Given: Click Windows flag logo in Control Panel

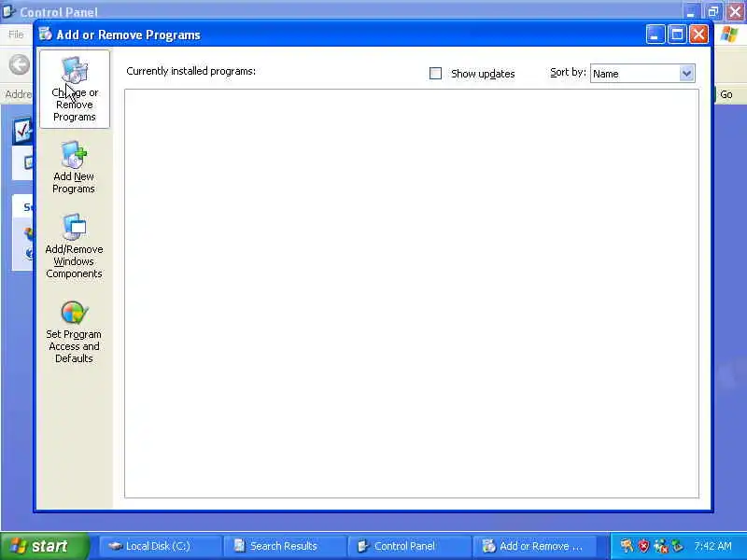Looking at the screenshot, I should (730, 35).
